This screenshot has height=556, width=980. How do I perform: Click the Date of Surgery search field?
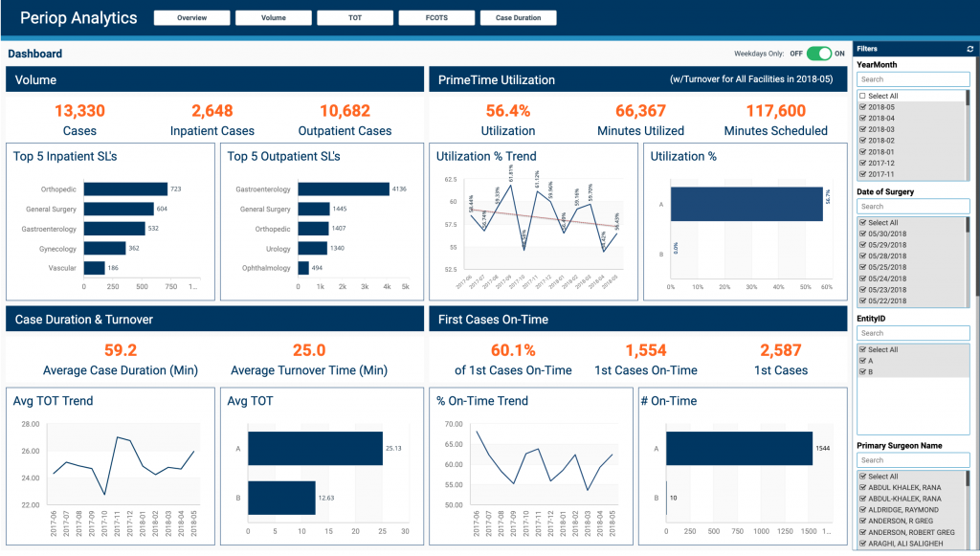(912, 206)
